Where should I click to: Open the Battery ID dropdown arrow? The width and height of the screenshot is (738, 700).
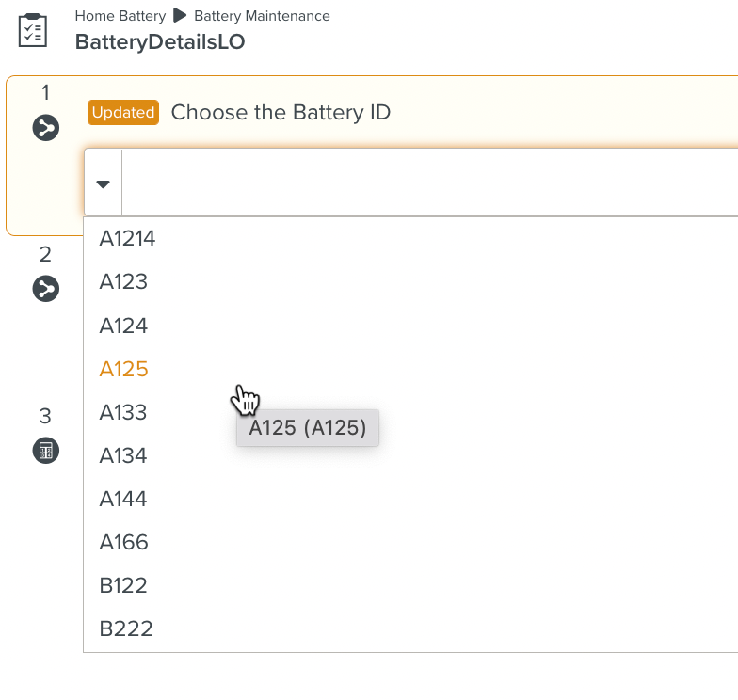tap(104, 183)
